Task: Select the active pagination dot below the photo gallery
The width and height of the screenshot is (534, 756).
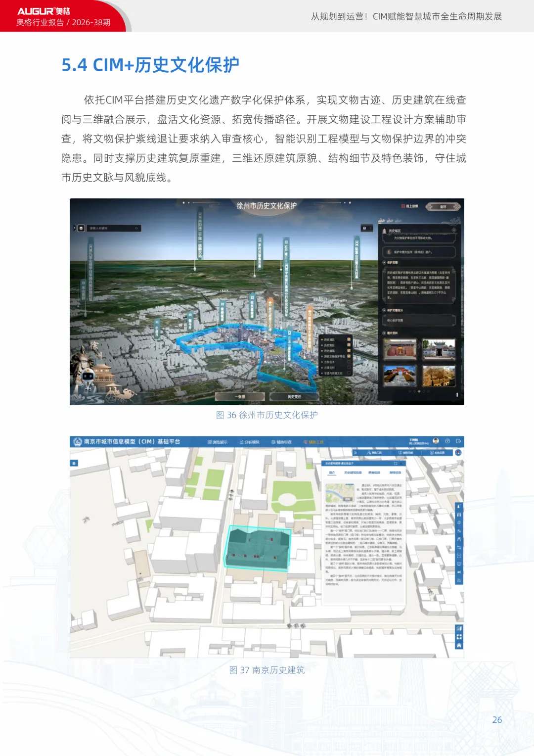Action: (419, 391)
